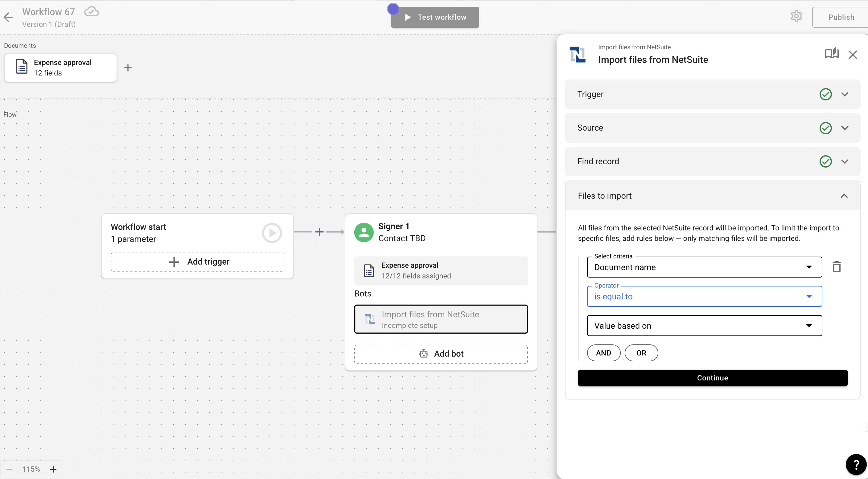Open Expense approval in Signer 1 card
The height and width of the screenshot is (479, 868).
(441, 271)
